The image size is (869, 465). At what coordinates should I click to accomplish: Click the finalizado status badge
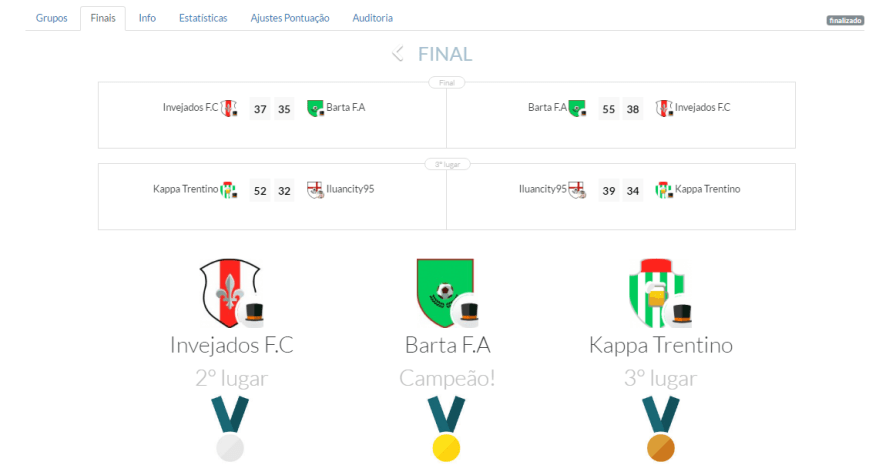(845, 20)
